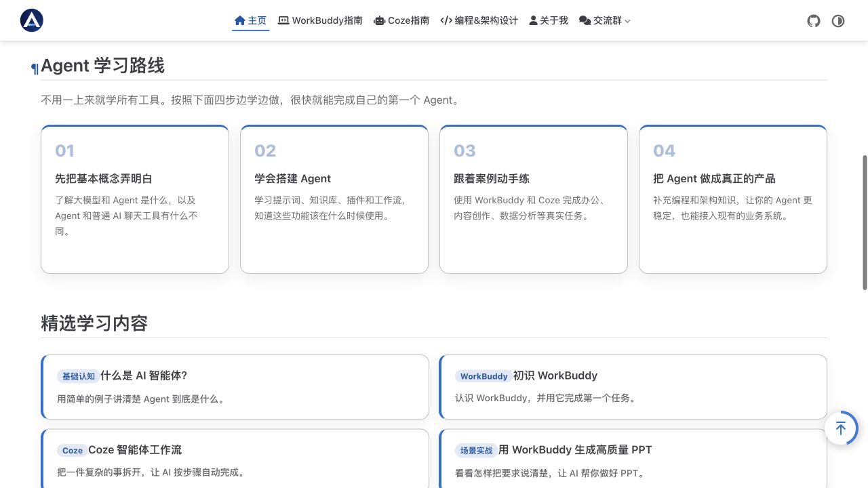Click the description starting 了解大模型和 Agent 是什么
The height and width of the screenshot is (488, 868).
[126, 216]
